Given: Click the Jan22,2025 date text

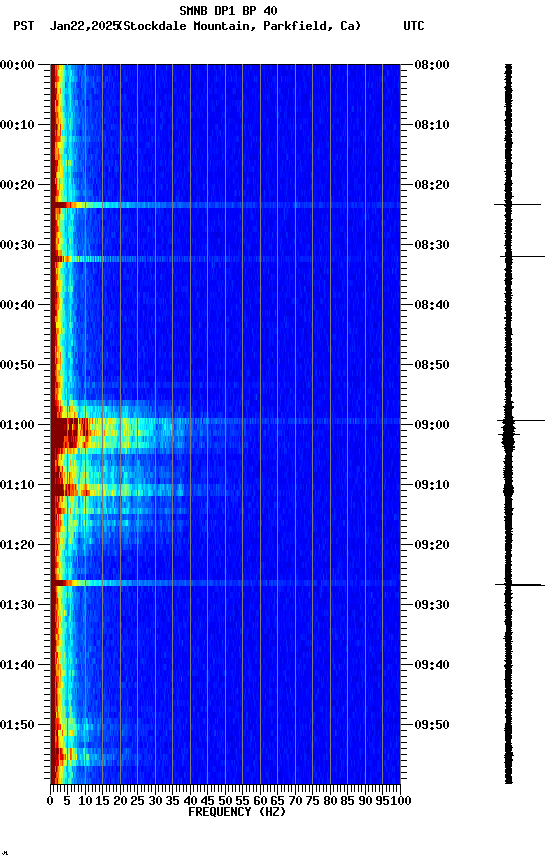Looking at the screenshot, I should (x=84, y=26).
